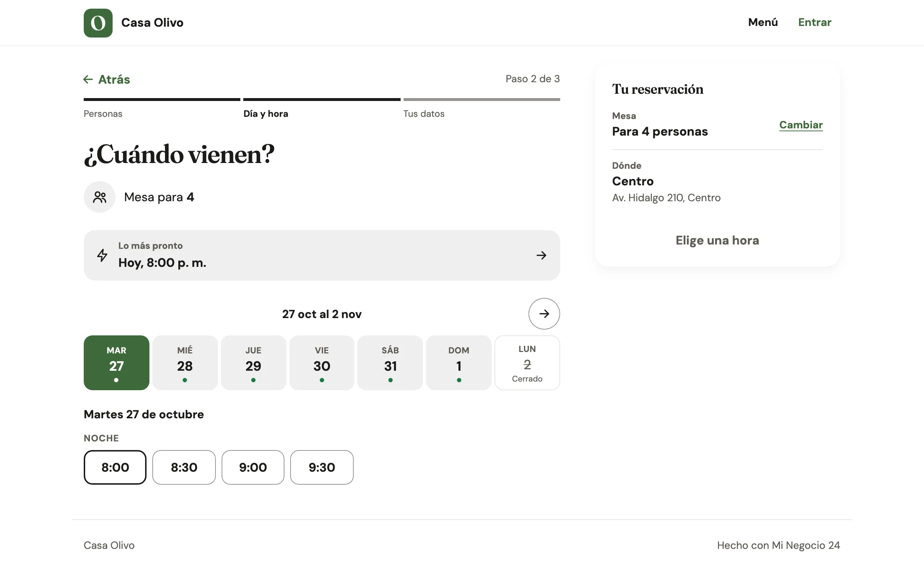Click the Entrar login link
Screen dimensions: 924x577
(x=814, y=22)
